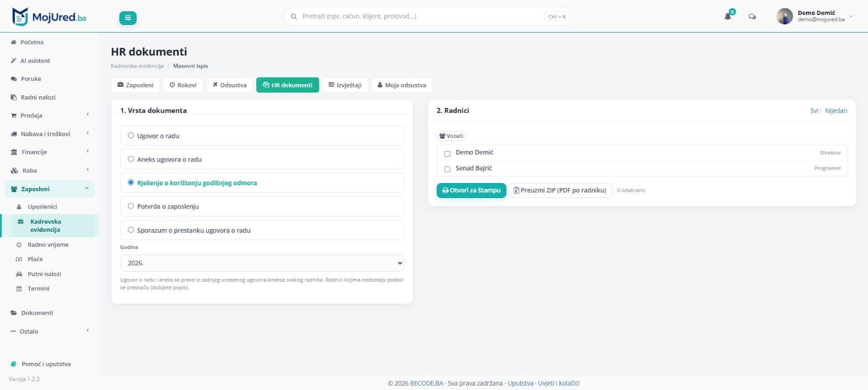Switch to the Odsustva tab
The height and width of the screenshot is (390, 868).
tap(230, 85)
